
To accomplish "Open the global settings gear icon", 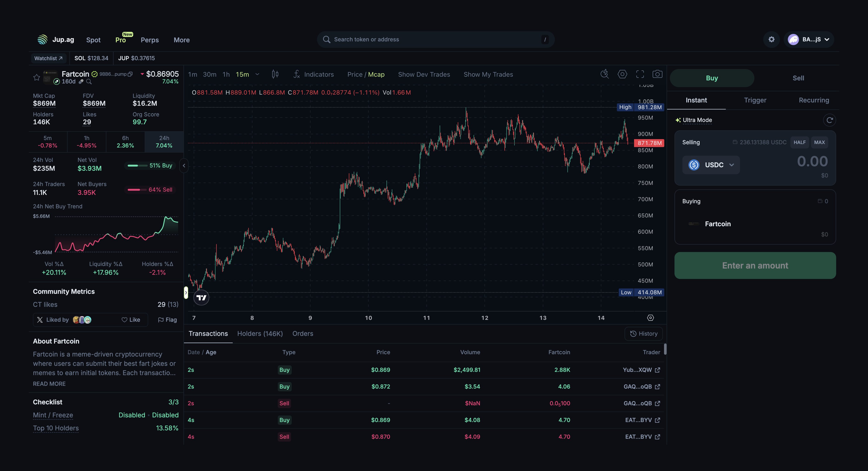I will click(x=771, y=39).
